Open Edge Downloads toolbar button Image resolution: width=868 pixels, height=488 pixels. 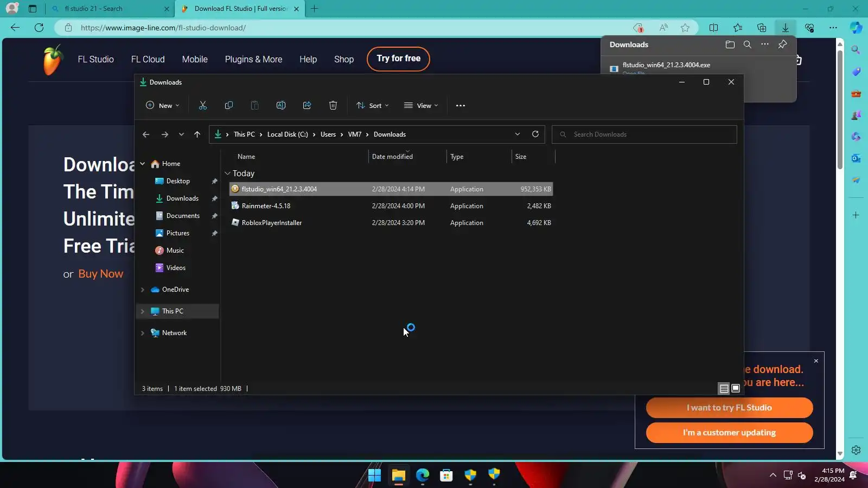point(786,28)
